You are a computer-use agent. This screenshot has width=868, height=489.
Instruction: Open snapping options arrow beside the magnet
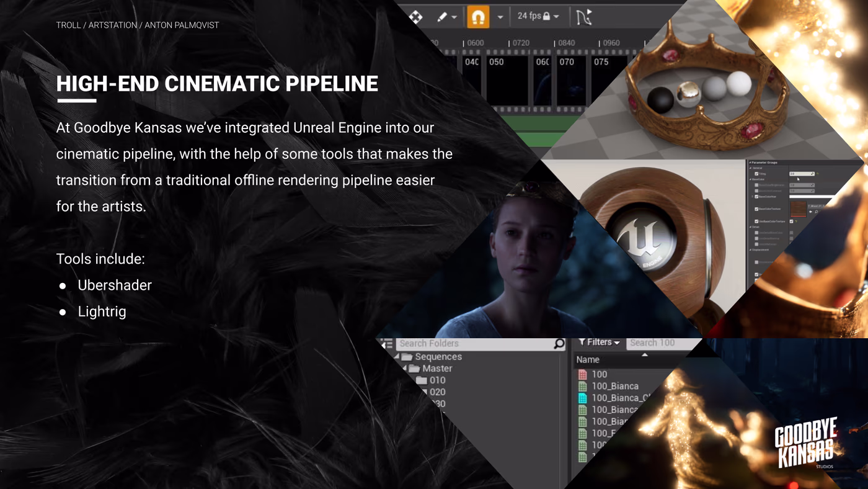click(x=500, y=17)
